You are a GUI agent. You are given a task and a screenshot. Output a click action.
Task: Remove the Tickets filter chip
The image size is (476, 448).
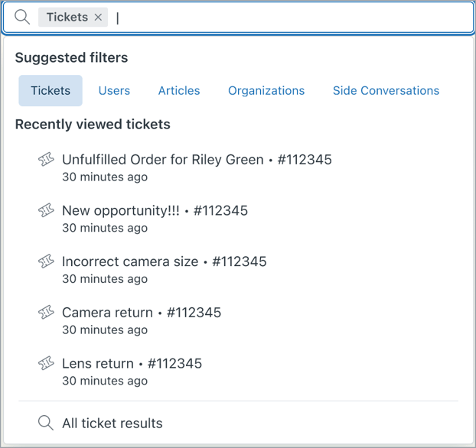tap(98, 18)
